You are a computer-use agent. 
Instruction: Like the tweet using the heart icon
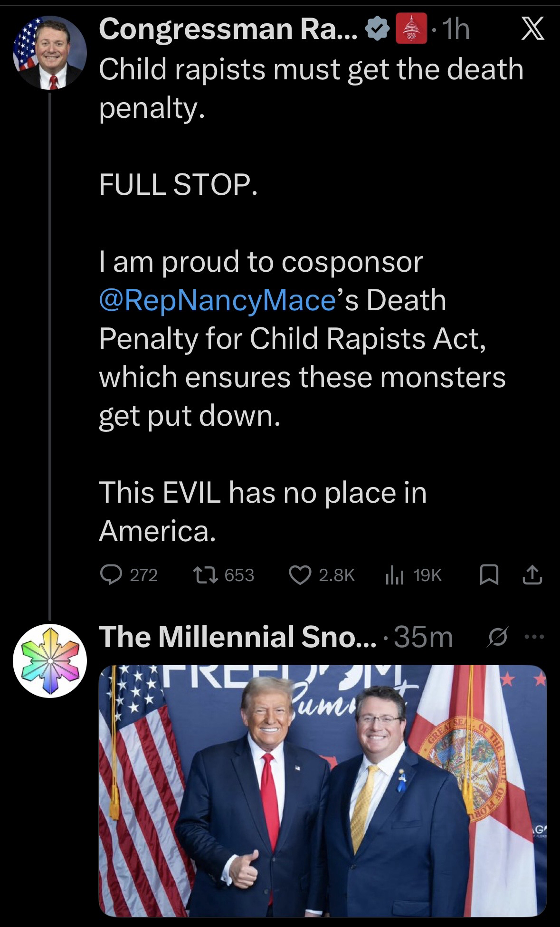300,575
